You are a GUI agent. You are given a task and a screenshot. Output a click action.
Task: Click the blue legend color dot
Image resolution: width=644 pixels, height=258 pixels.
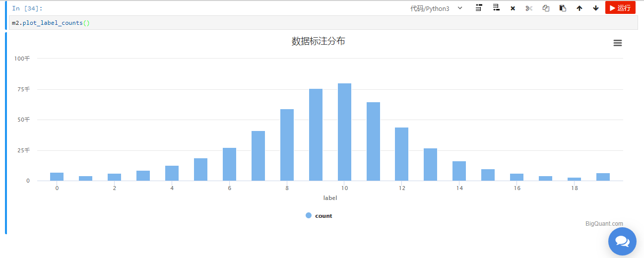click(x=309, y=215)
